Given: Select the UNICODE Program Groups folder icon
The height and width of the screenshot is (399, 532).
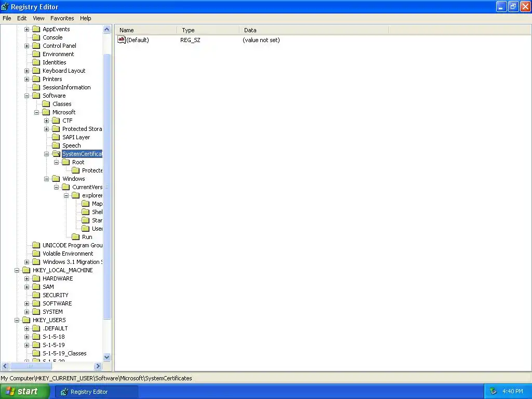Looking at the screenshot, I should (x=36, y=245).
